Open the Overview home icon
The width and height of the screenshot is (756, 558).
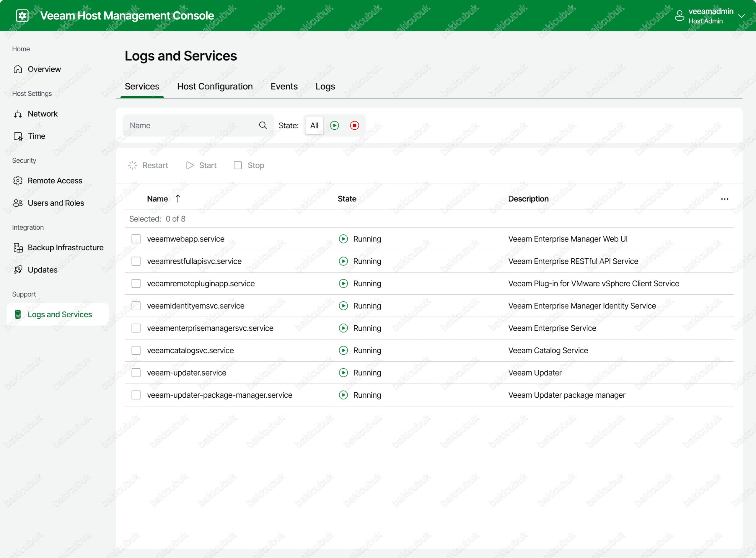[x=18, y=69]
